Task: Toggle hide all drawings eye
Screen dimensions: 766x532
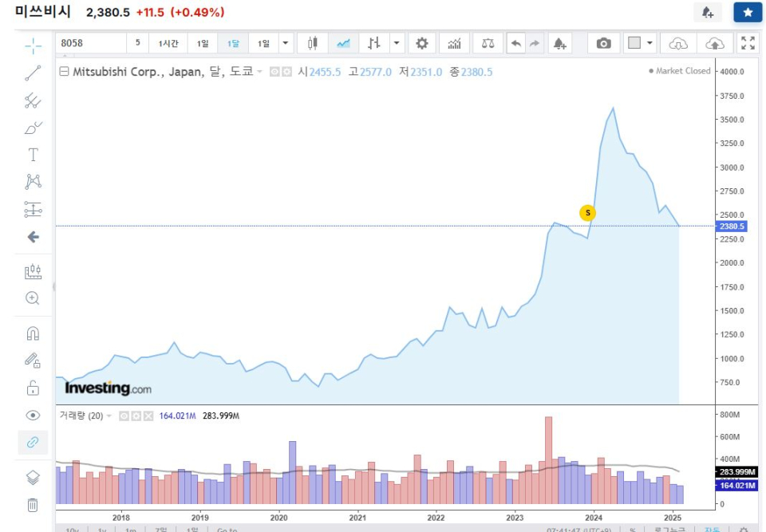Action: [33, 416]
